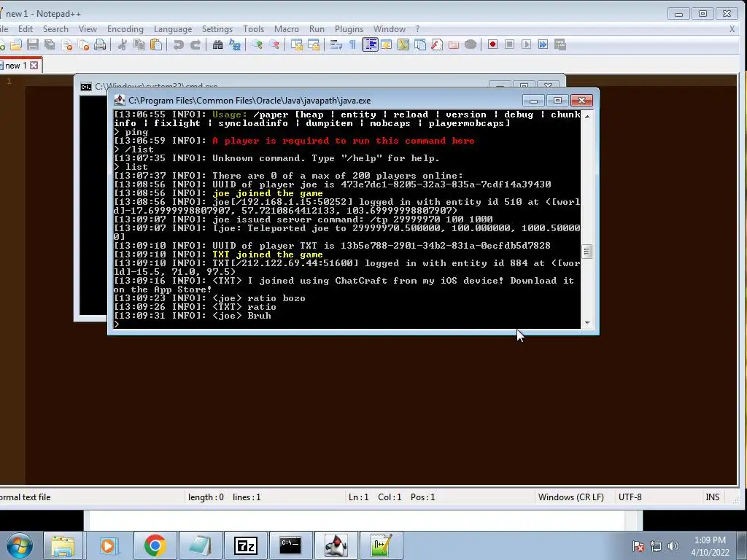Open Google Chrome from the taskbar

click(x=155, y=545)
